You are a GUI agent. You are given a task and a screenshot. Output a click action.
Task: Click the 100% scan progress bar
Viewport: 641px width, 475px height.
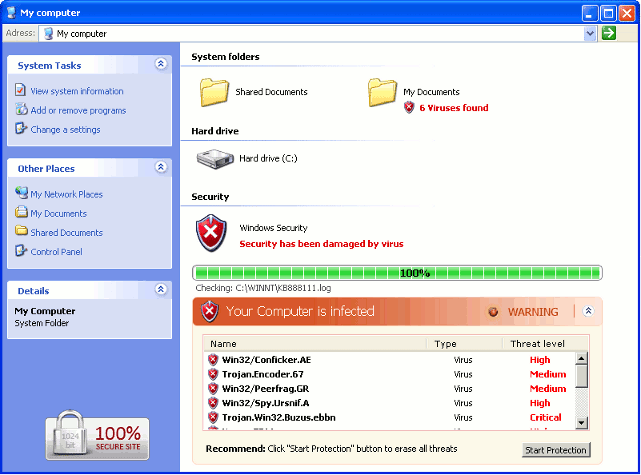coord(397,273)
